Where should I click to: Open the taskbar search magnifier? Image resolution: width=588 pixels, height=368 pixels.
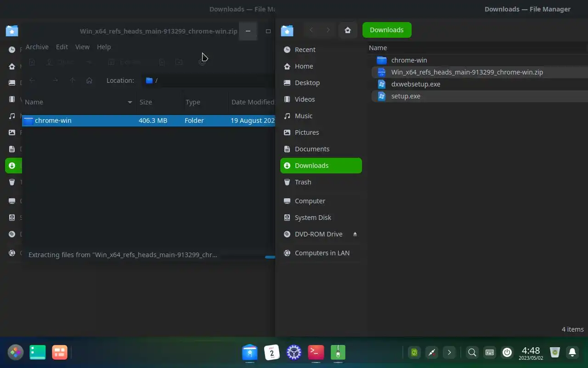click(472, 353)
